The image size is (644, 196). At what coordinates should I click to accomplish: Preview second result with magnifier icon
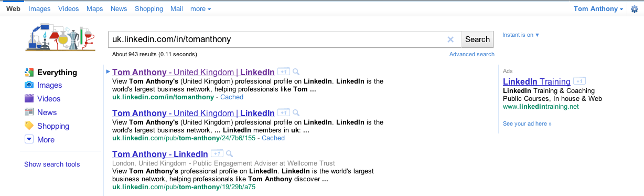click(x=296, y=112)
